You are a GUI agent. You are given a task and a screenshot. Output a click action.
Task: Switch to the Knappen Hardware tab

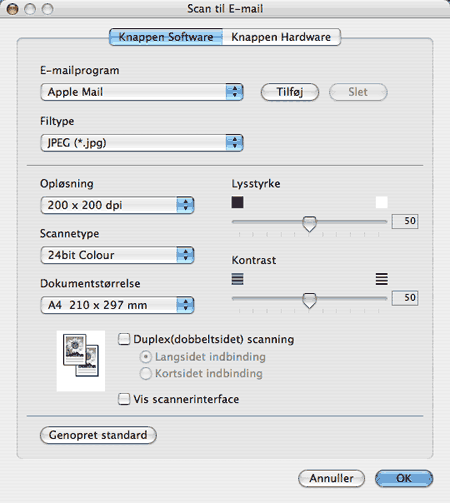pyautogui.click(x=281, y=37)
